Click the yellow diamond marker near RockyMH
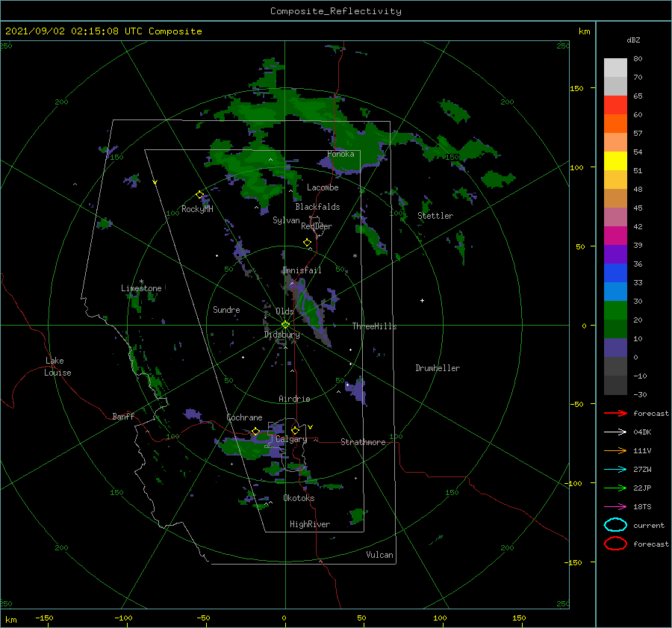 (199, 195)
